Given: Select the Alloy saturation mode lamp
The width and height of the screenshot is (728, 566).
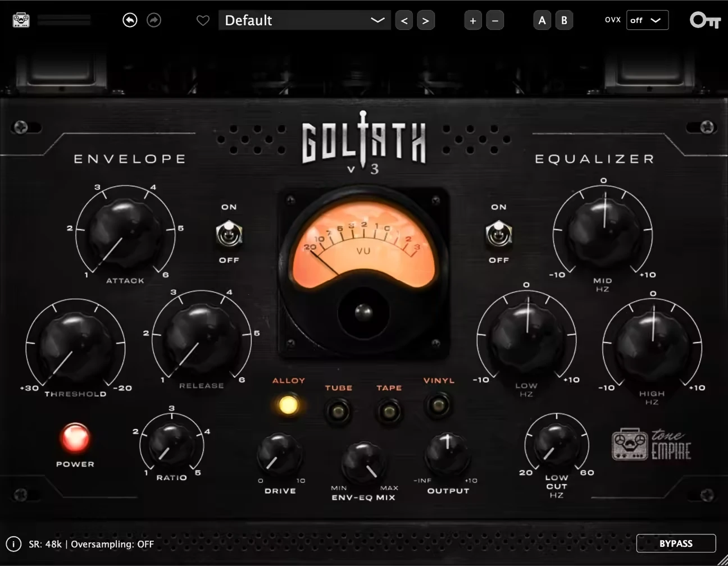Looking at the screenshot, I should tap(288, 404).
